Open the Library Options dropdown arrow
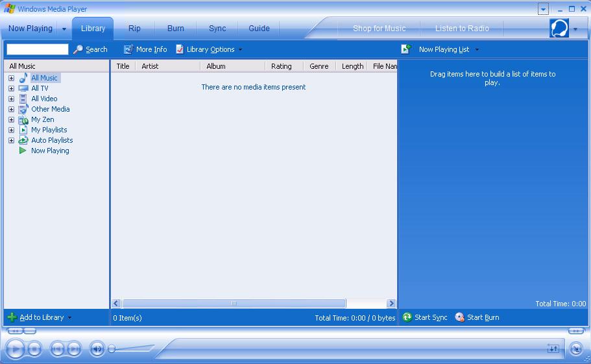Screen dimensions: 591x364 click(x=241, y=49)
